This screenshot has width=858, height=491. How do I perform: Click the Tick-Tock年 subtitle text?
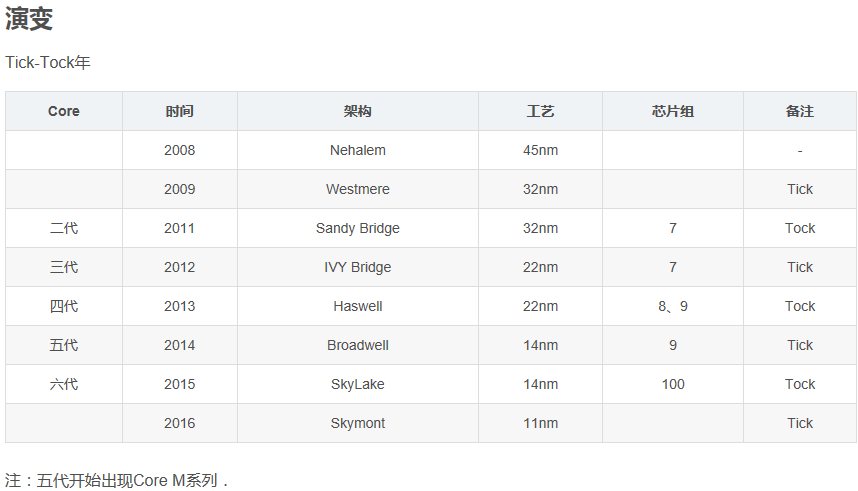click(x=48, y=62)
